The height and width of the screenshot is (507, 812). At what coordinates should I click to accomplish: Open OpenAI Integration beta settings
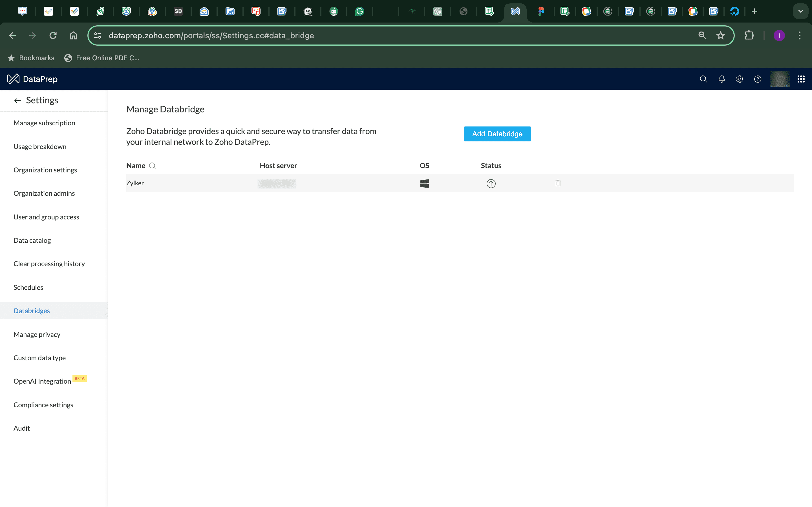click(42, 381)
